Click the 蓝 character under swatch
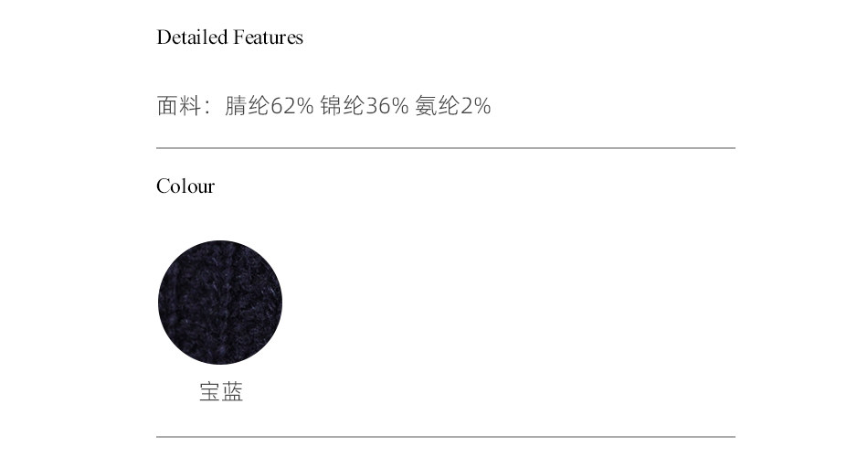The image size is (868, 468). [232, 393]
